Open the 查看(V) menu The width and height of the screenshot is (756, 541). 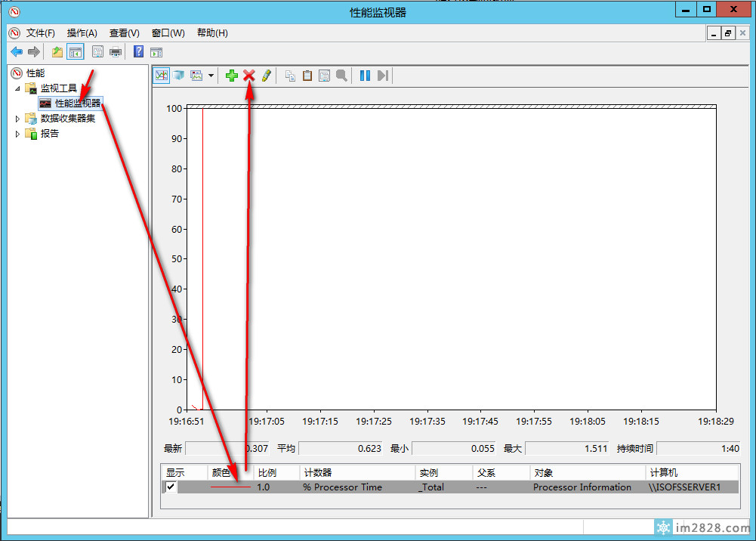[x=124, y=33]
